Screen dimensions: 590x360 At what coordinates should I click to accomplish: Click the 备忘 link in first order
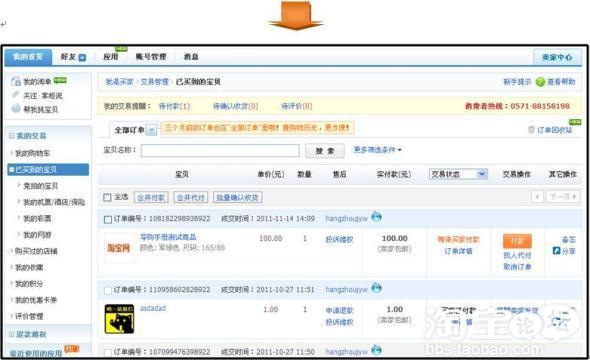(569, 239)
